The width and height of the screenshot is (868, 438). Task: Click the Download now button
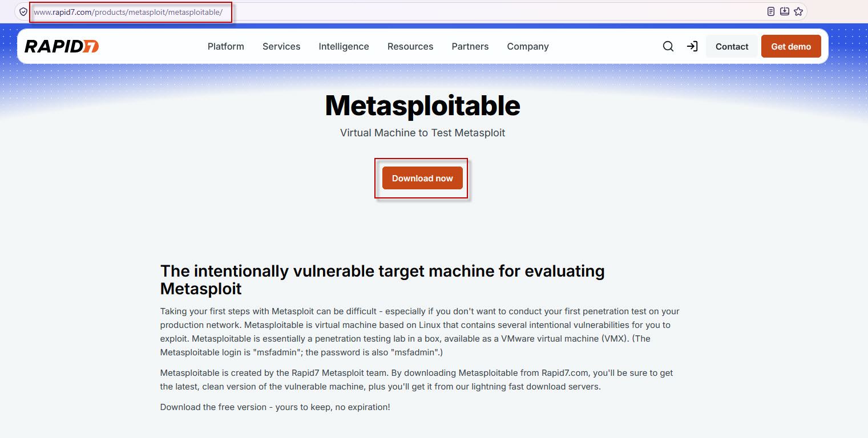coord(422,179)
